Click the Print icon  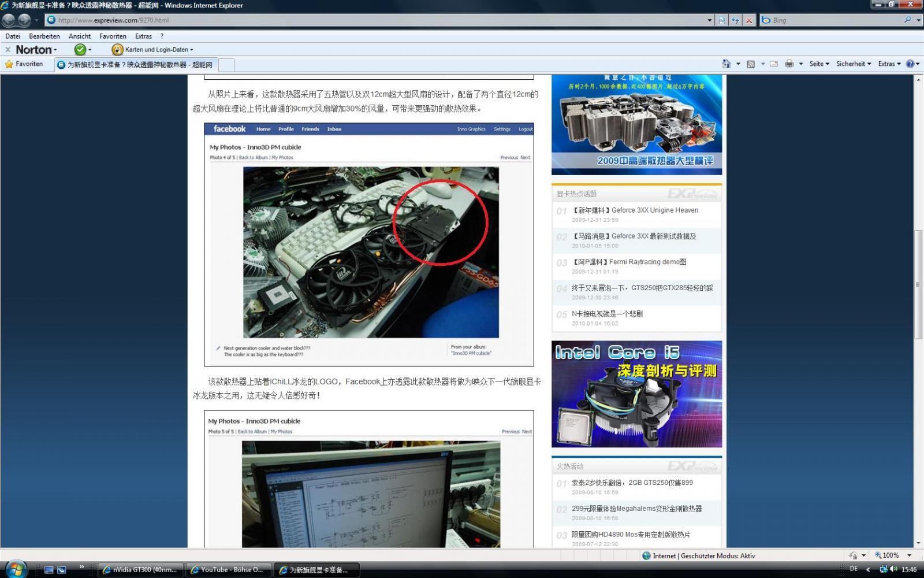[789, 64]
